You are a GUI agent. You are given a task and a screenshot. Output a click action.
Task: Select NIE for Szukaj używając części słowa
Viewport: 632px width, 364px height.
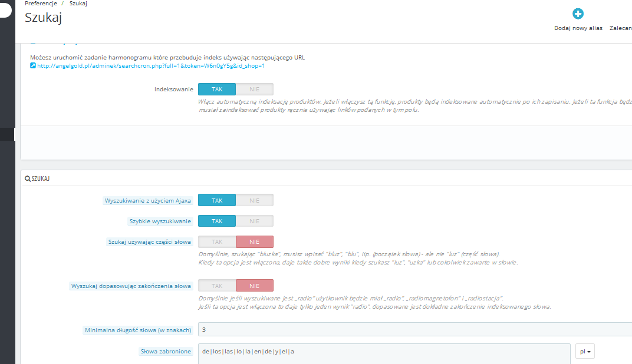tap(254, 241)
